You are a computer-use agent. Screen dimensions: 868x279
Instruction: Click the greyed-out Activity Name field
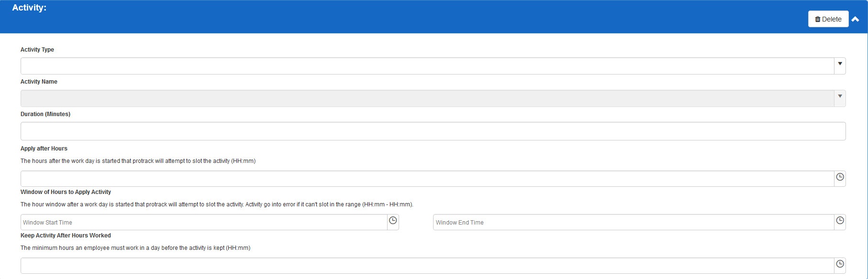point(426,98)
